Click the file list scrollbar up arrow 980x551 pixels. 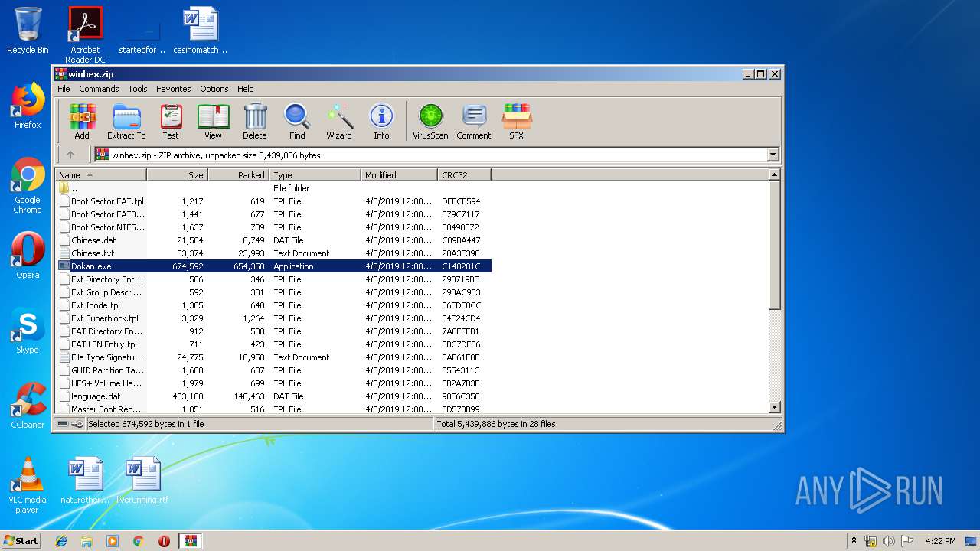tap(774, 175)
